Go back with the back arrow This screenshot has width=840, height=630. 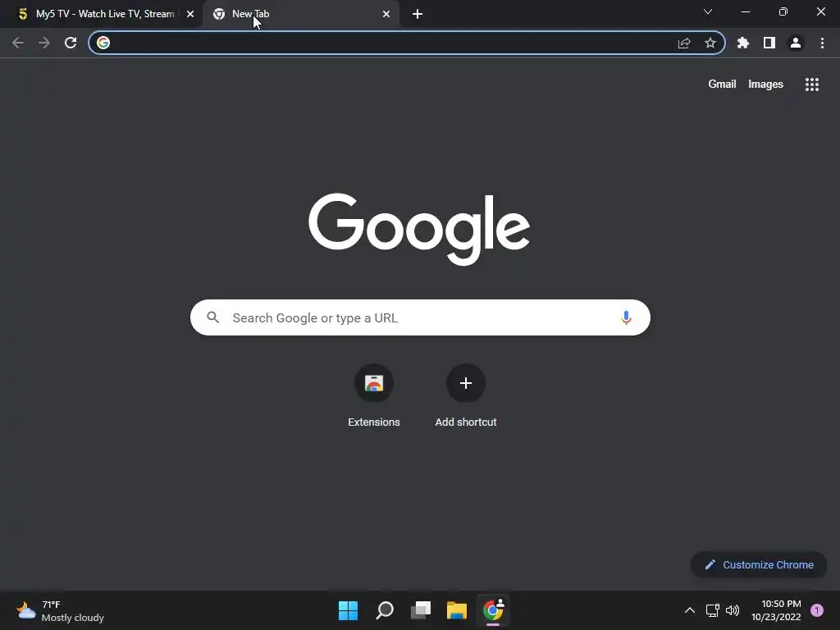(18, 43)
